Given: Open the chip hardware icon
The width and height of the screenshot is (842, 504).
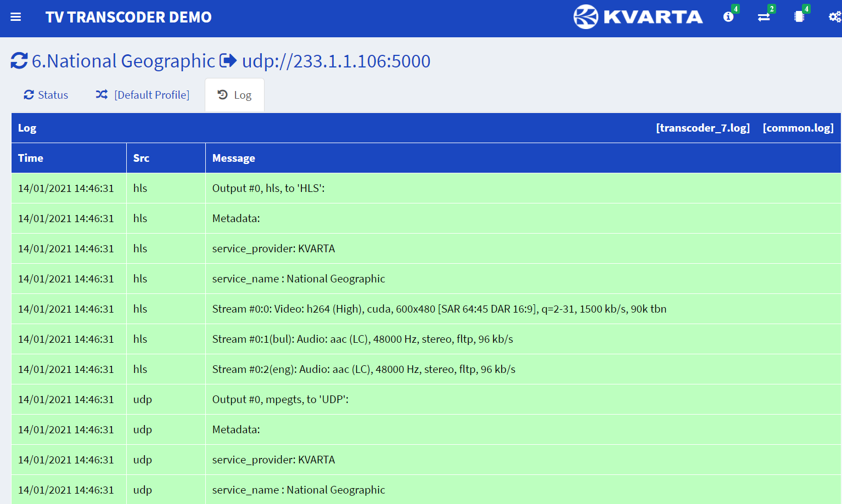Looking at the screenshot, I should coord(799,17).
